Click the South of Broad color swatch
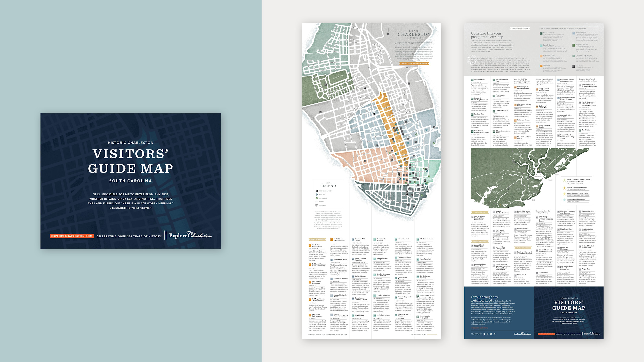This screenshot has height=362, width=644. coord(541,33)
